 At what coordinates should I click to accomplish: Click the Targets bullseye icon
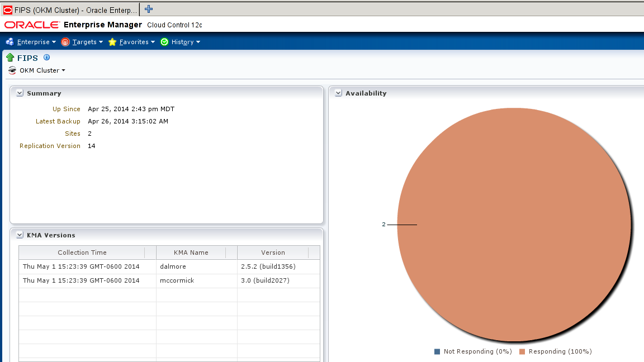(x=65, y=42)
